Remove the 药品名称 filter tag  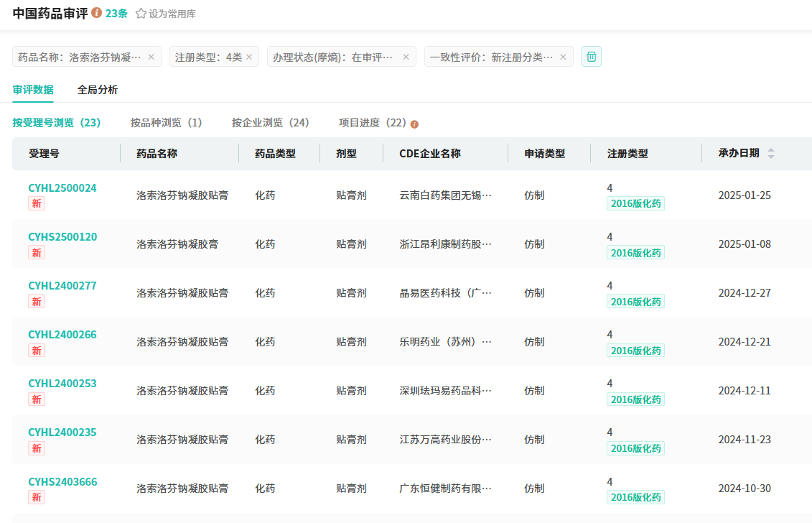151,57
